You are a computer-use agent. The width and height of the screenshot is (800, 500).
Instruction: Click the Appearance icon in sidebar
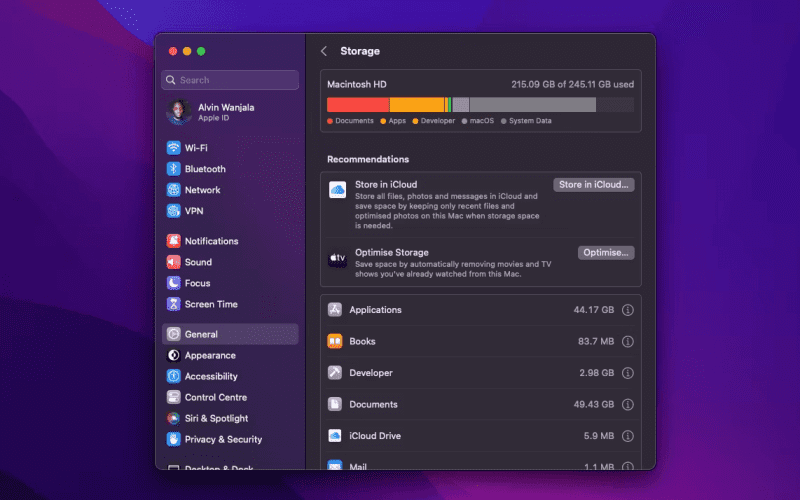(x=173, y=355)
